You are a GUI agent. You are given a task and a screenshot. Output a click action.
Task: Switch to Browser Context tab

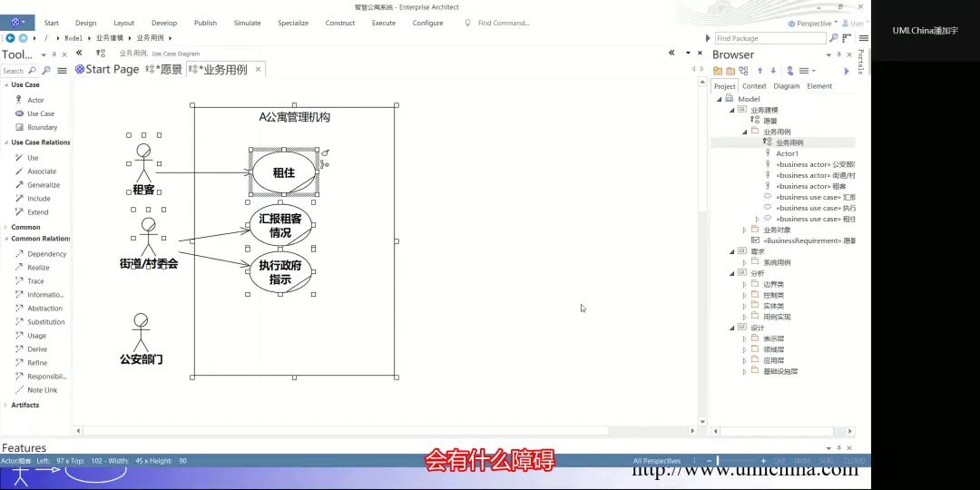[x=754, y=86]
